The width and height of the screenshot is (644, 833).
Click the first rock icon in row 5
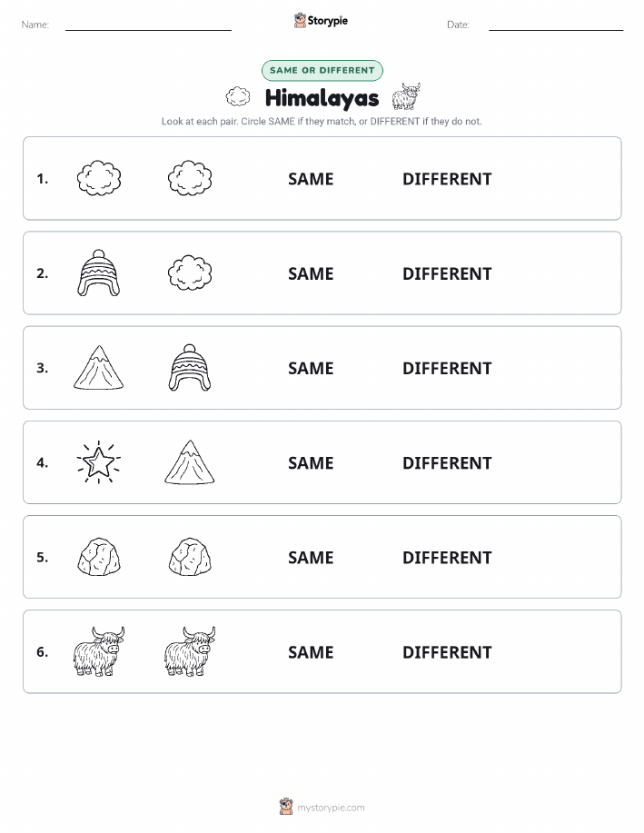(x=99, y=557)
